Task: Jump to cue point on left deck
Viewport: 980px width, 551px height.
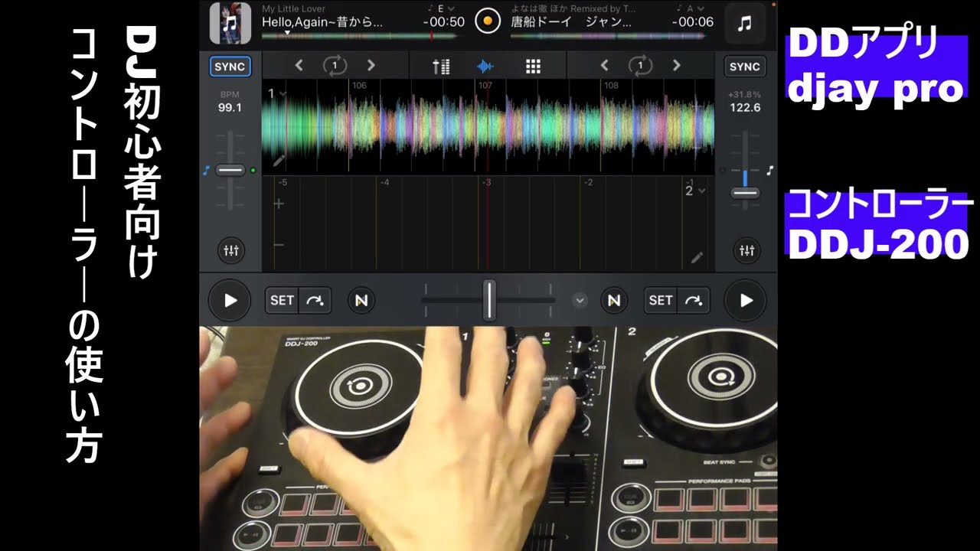Action: (315, 301)
